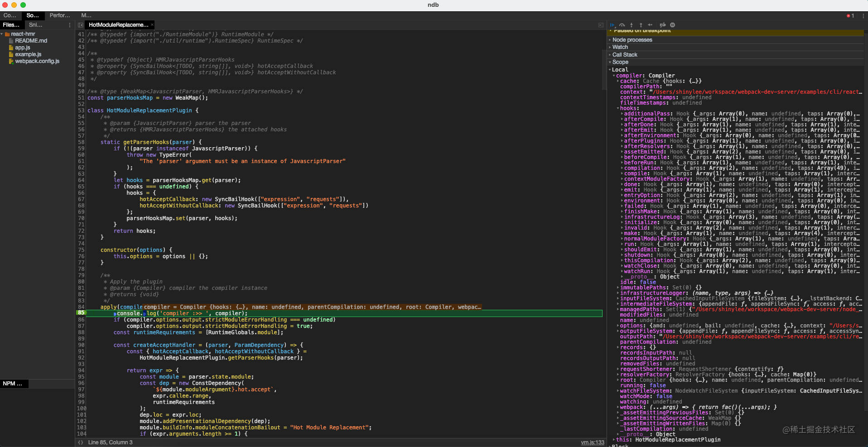Step into next function call
The image size is (868, 447).
coord(632,25)
